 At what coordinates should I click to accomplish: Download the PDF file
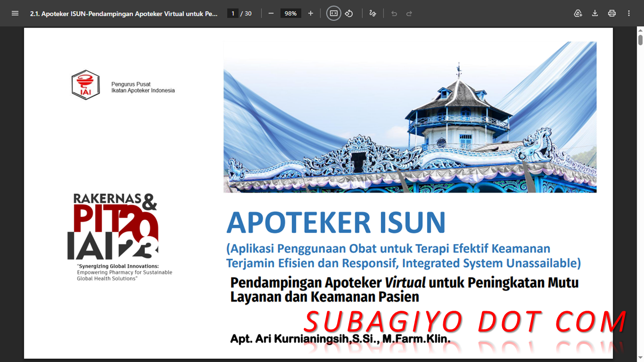[x=595, y=14]
